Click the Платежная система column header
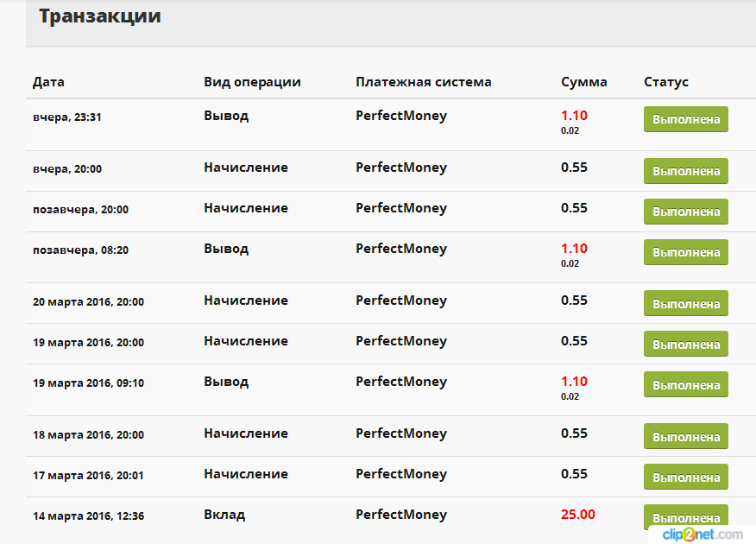Viewport: 756px width, 544px height. [x=424, y=82]
